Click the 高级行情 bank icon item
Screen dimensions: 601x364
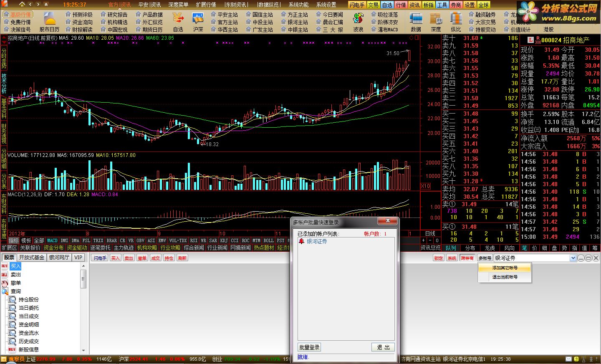pos(17,15)
